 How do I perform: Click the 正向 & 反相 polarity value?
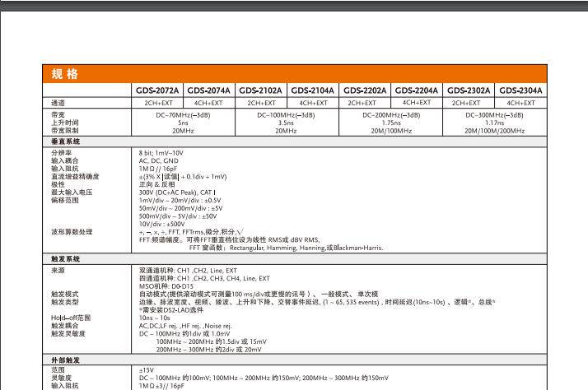(x=156, y=184)
